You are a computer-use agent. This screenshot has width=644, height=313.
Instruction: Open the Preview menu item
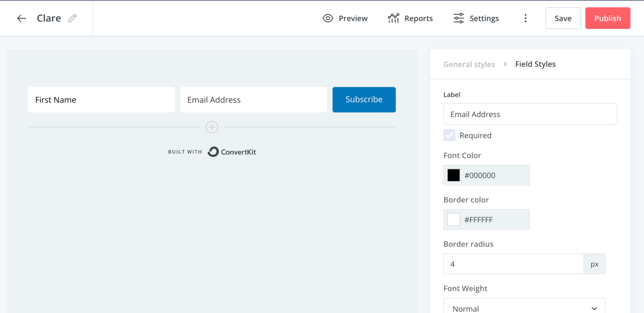(x=345, y=18)
